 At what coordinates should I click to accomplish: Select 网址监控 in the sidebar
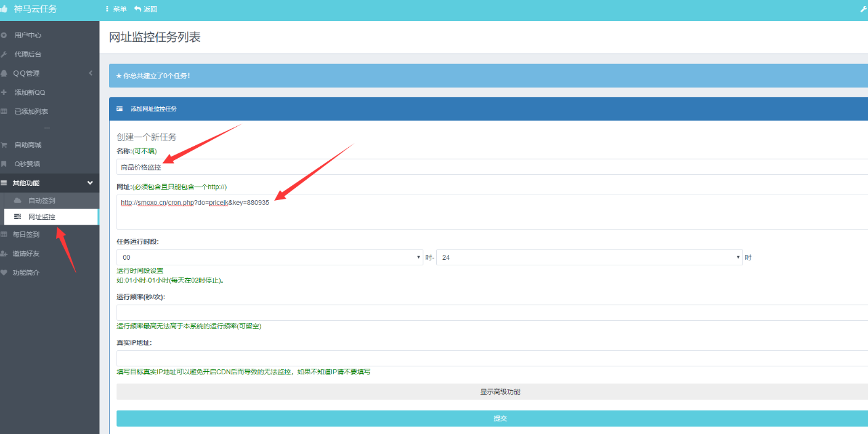click(42, 217)
